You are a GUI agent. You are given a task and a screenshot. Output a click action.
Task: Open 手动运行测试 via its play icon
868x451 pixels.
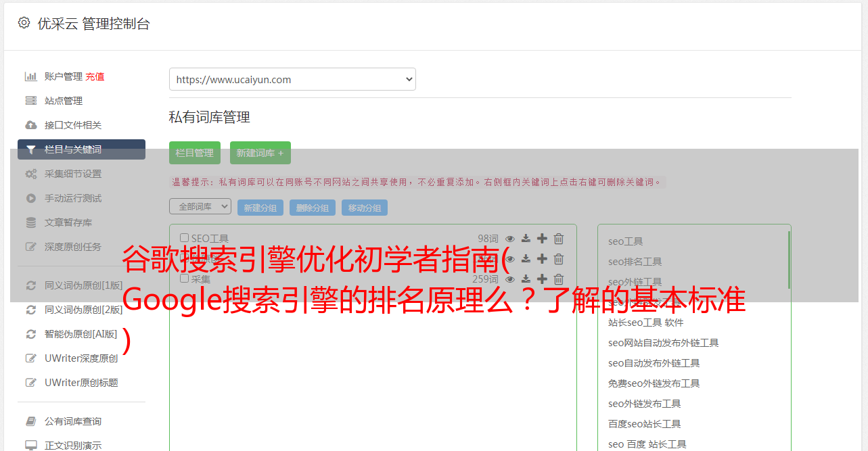(x=31, y=198)
